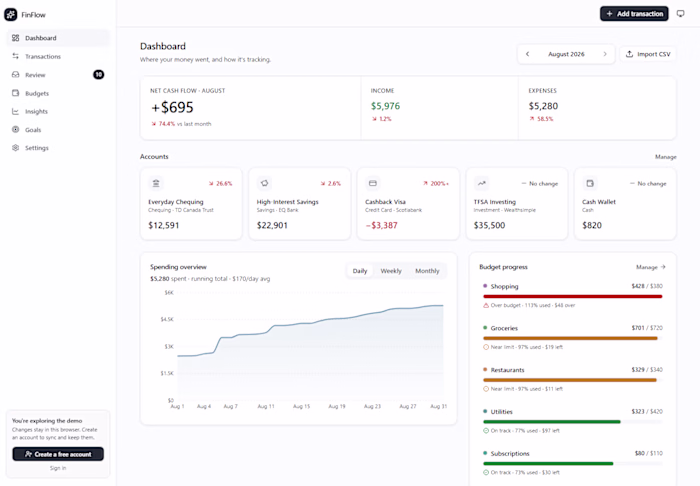This screenshot has width=700, height=486.
Task: Open the Cashback Visa account card
Action: (x=408, y=204)
